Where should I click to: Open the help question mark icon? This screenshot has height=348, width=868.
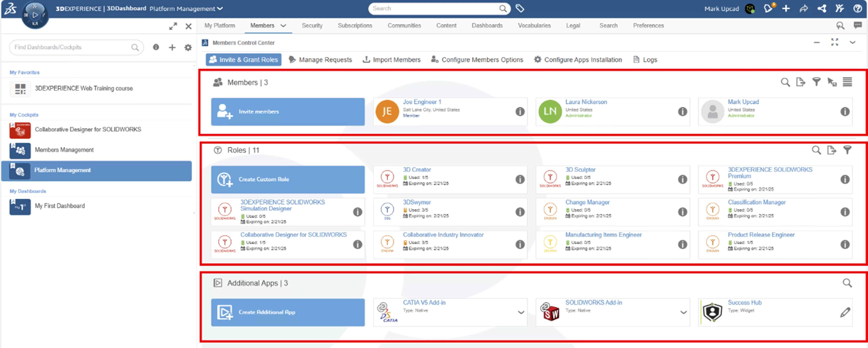(858, 8)
